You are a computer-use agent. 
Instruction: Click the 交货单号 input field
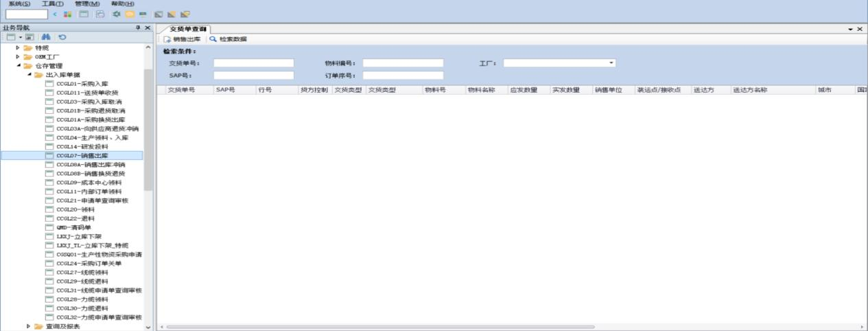tap(253, 63)
